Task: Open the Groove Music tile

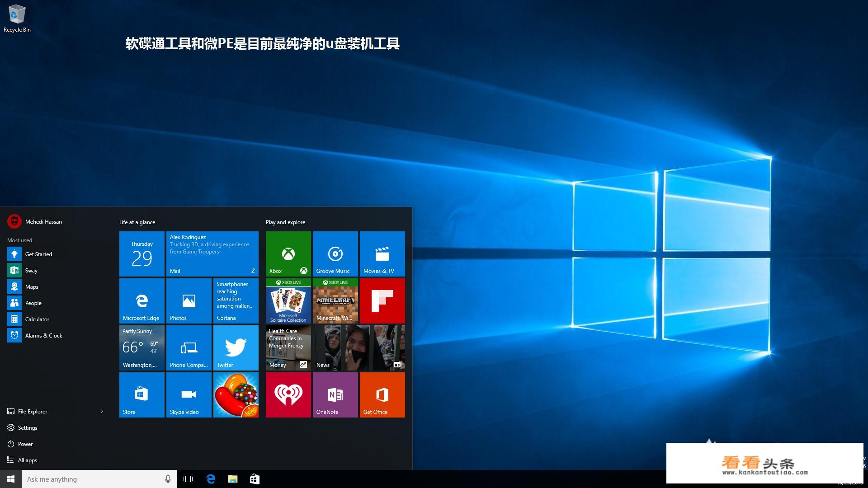Action: click(335, 254)
